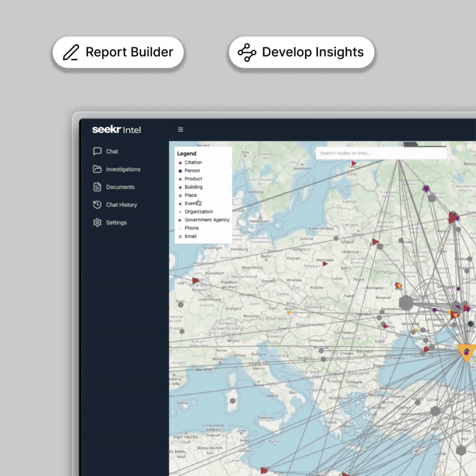Open Settings with the gear icon
Image resolution: width=476 pixels, height=476 pixels.
[x=98, y=222]
